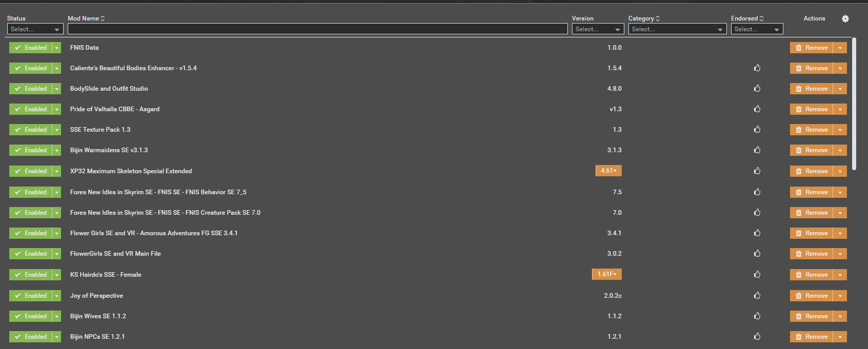Endorse Bijin Warmaidens SE v3.1.3
The height and width of the screenshot is (349, 868).
tap(757, 150)
